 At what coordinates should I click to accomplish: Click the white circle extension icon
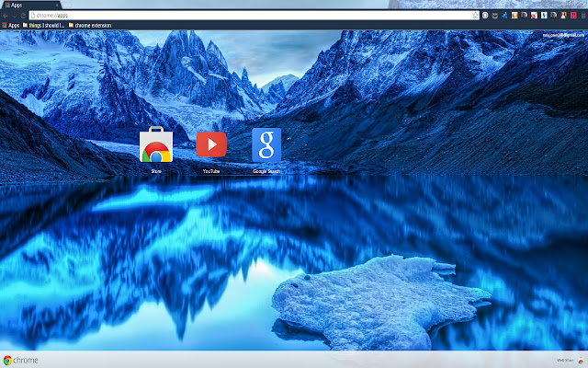(x=485, y=16)
